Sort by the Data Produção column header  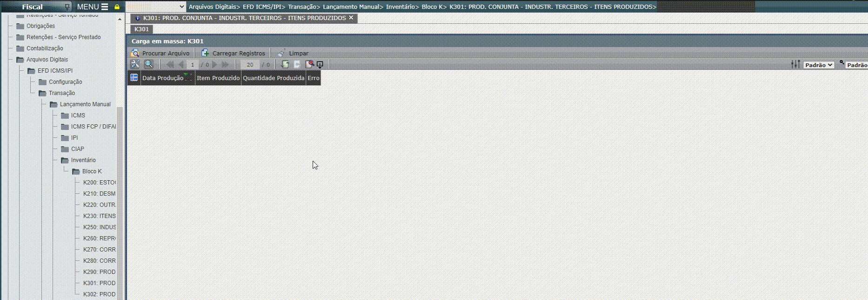[163, 78]
